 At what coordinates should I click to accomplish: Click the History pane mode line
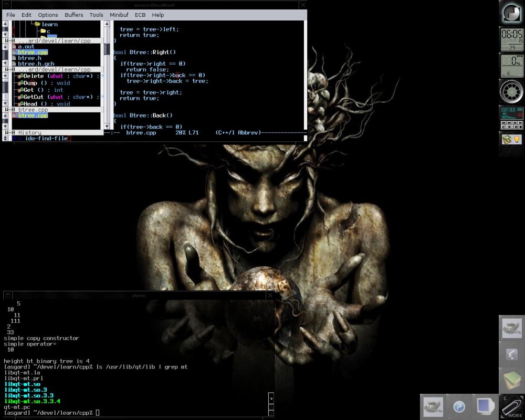tap(53, 132)
